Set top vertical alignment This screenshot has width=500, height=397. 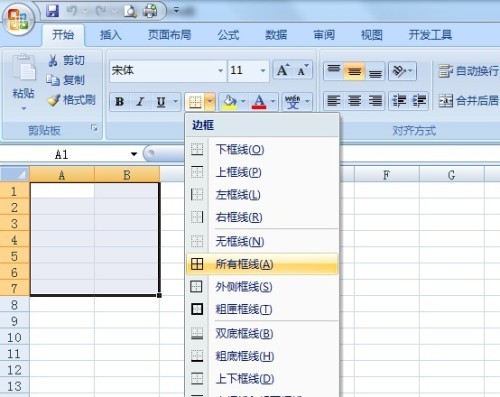click(334, 71)
